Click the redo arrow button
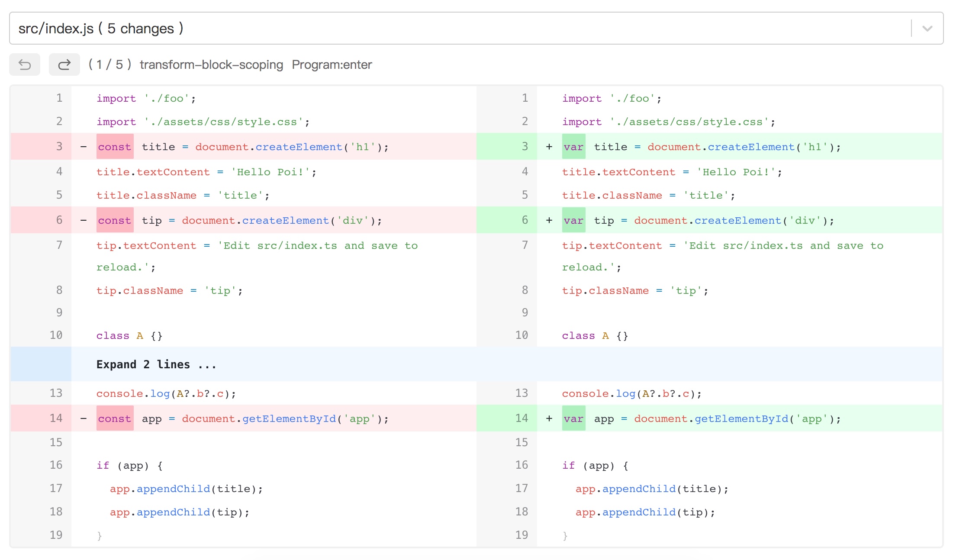 pyautogui.click(x=64, y=65)
